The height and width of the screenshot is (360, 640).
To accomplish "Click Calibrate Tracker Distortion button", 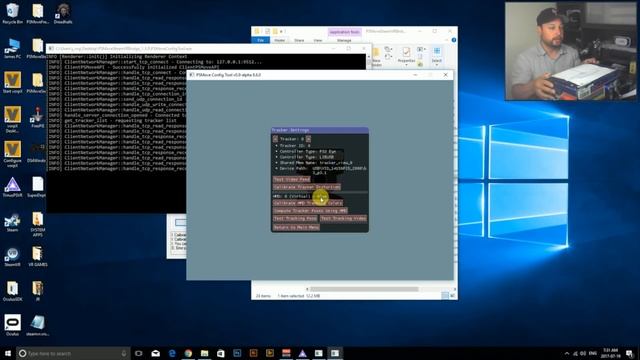I will (x=307, y=187).
